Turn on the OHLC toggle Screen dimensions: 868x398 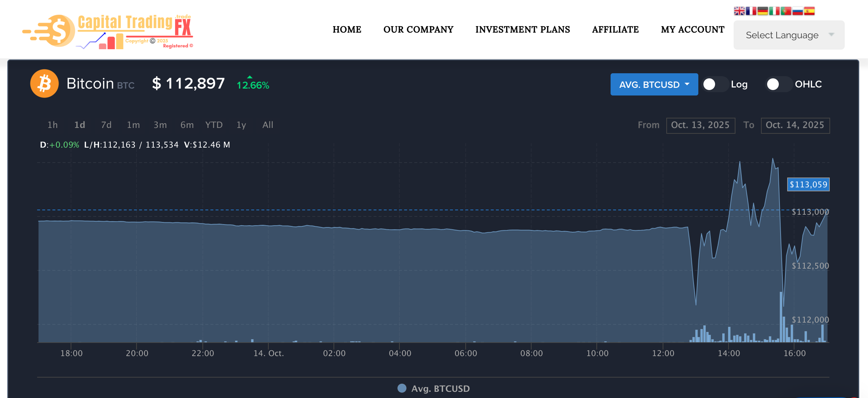(x=778, y=84)
